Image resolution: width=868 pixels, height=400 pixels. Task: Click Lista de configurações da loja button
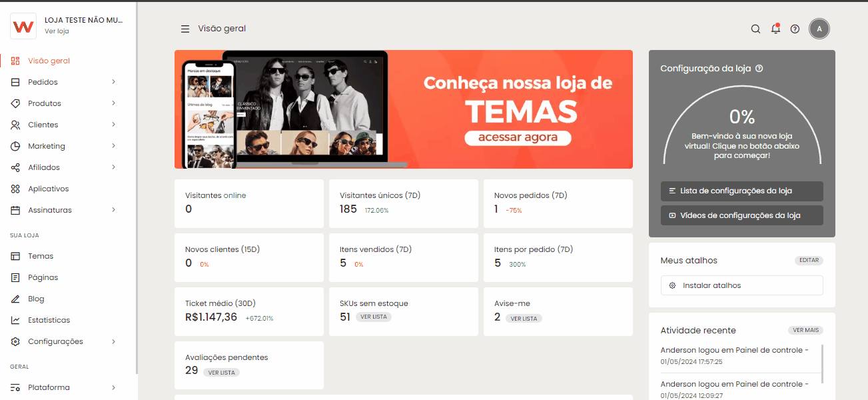[x=741, y=191]
